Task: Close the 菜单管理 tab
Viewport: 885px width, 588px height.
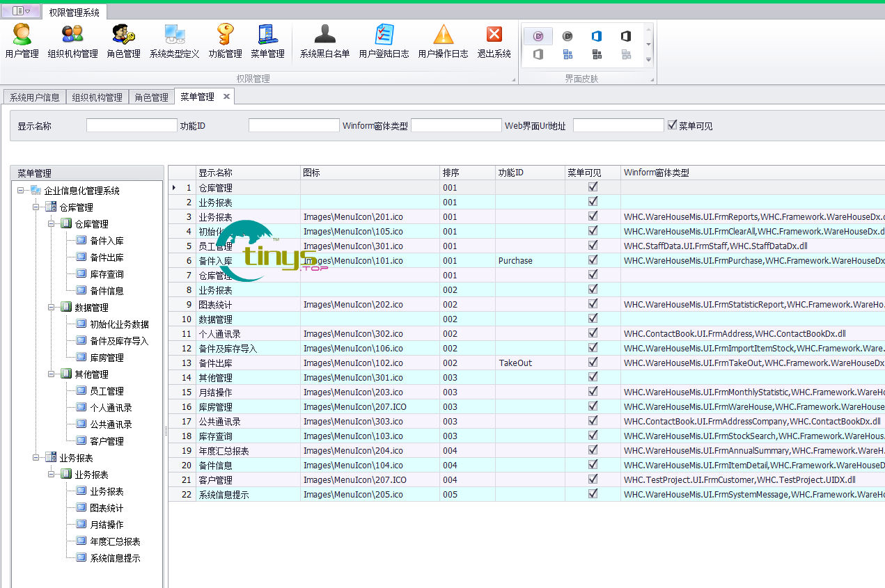Action: pyautogui.click(x=226, y=97)
